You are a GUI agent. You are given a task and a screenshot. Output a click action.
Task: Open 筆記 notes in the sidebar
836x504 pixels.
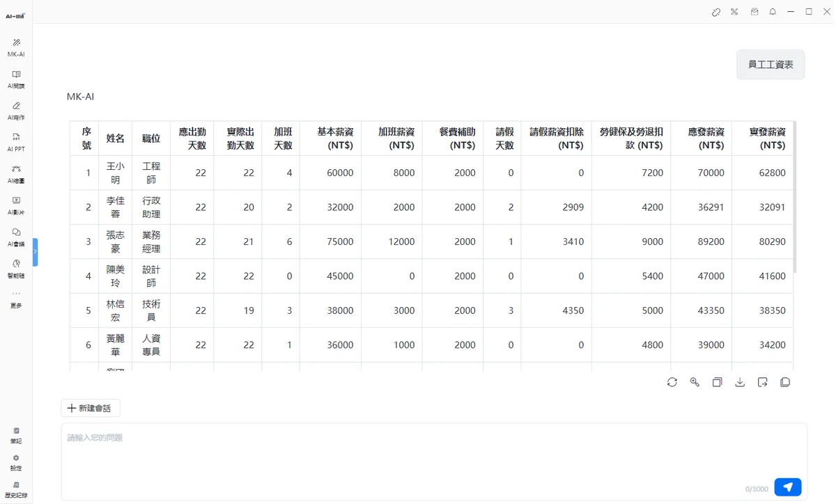coord(16,435)
